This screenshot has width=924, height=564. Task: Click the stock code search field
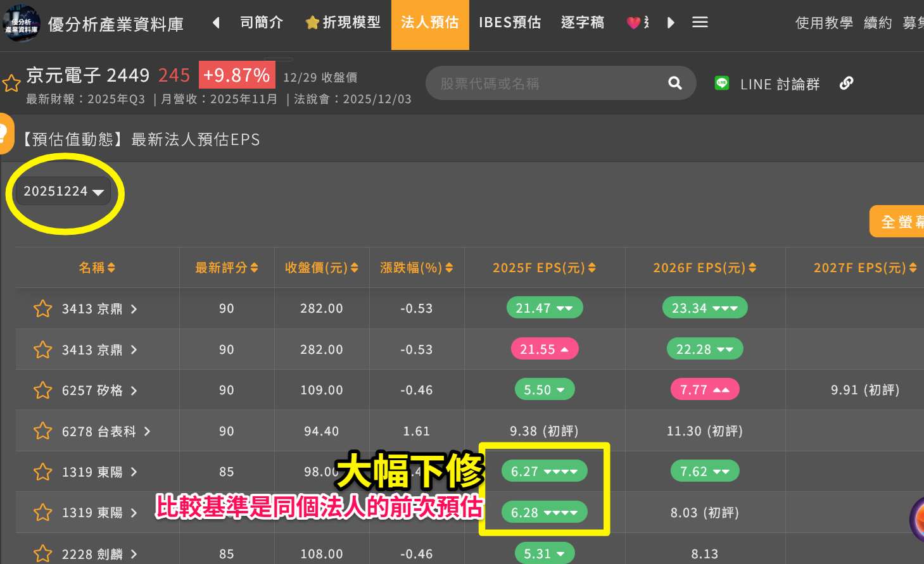(x=545, y=84)
